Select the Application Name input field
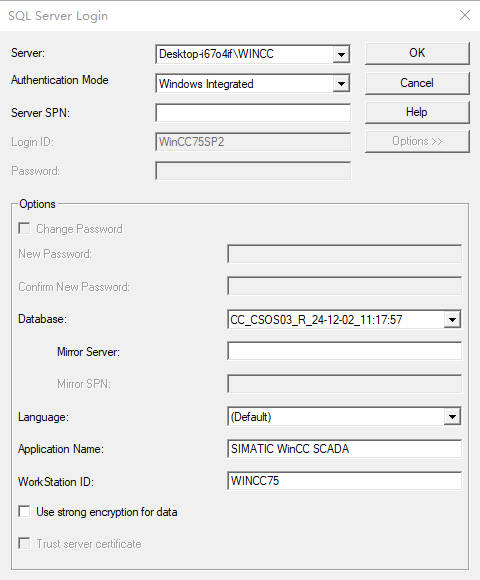The height and width of the screenshot is (580, 480). click(344, 449)
